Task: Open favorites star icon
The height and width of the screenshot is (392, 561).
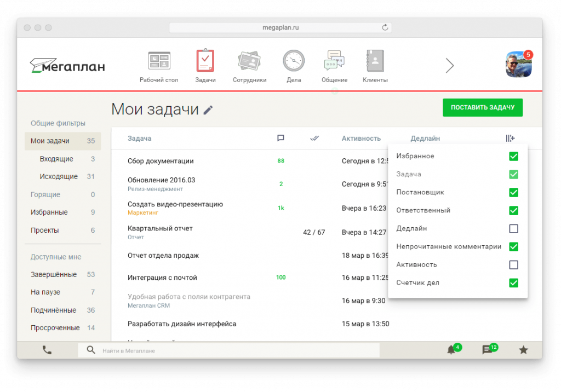Action: pyautogui.click(x=523, y=350)
